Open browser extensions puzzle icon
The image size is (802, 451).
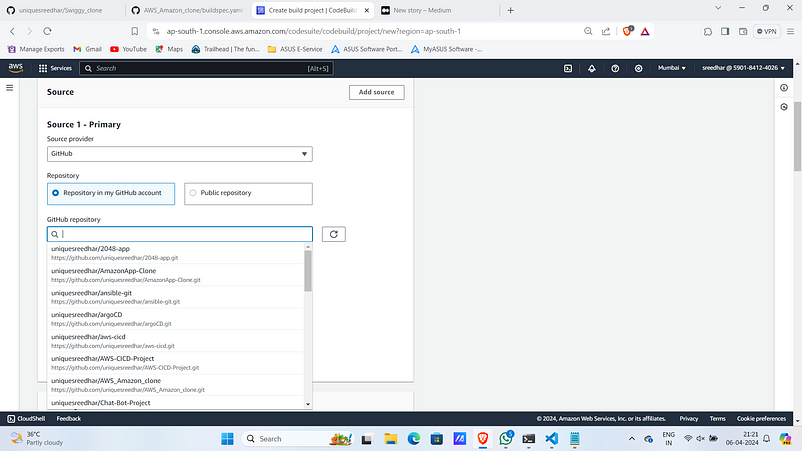click(x=707, y=31)
